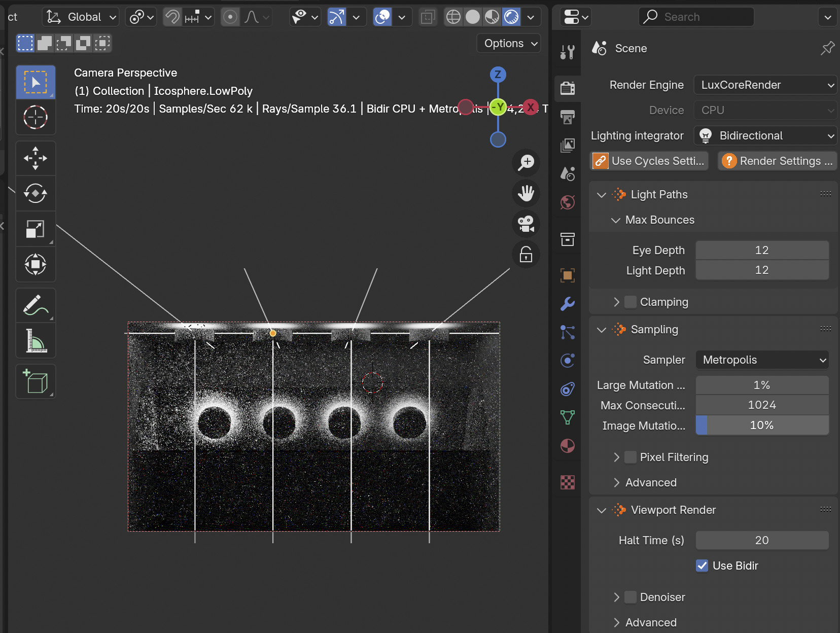Click the lock camera to view icon
The image size is (840, 633).
coord(526,254)
